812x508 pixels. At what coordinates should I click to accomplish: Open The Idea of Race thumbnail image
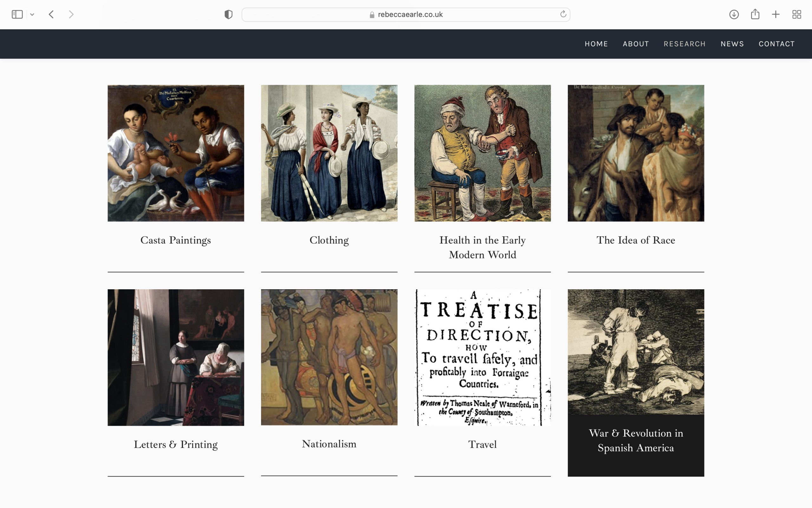pos(636,153)
